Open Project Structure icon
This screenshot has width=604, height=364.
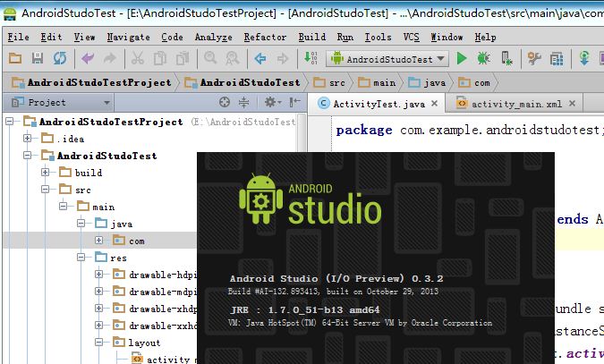coord(557,59)
